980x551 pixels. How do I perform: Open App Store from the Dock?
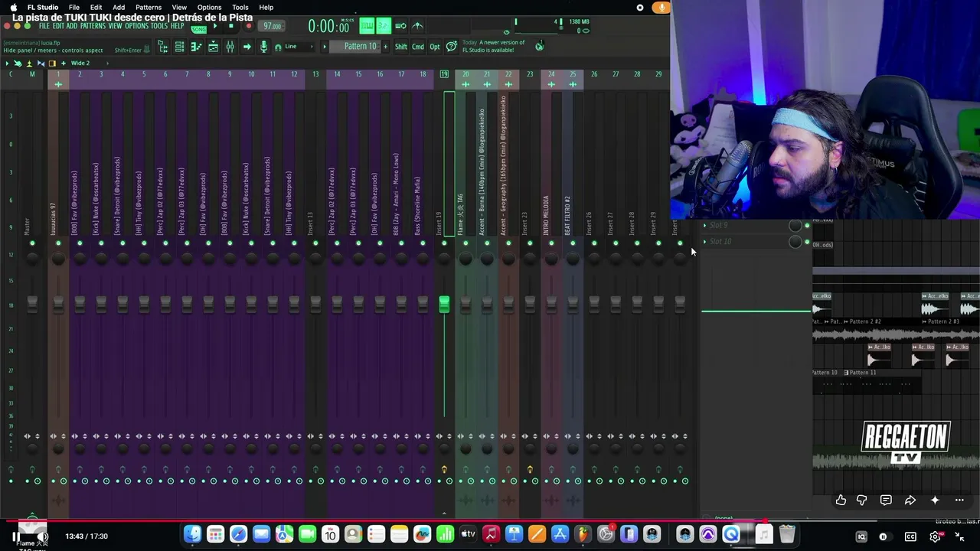tap(560, 534)
